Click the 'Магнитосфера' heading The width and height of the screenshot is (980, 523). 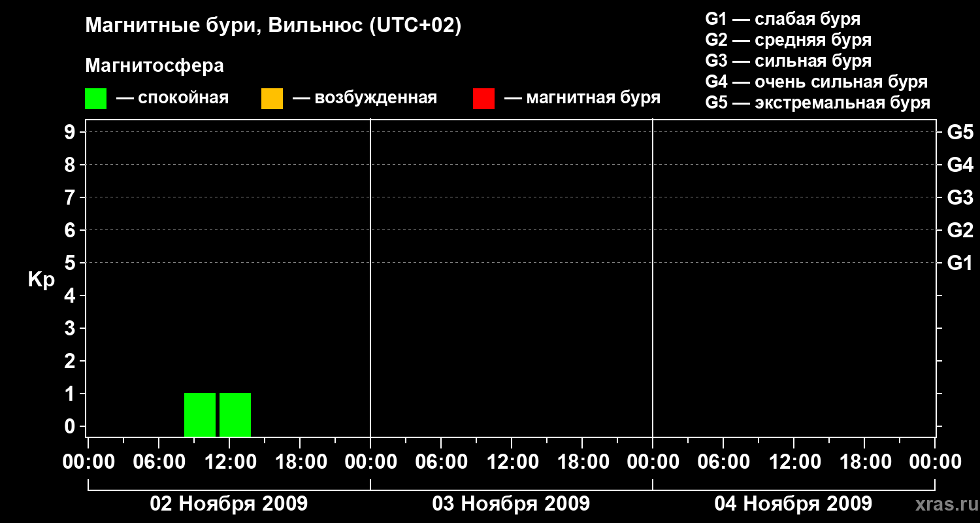pyautogui.click(x=154, y=66)
